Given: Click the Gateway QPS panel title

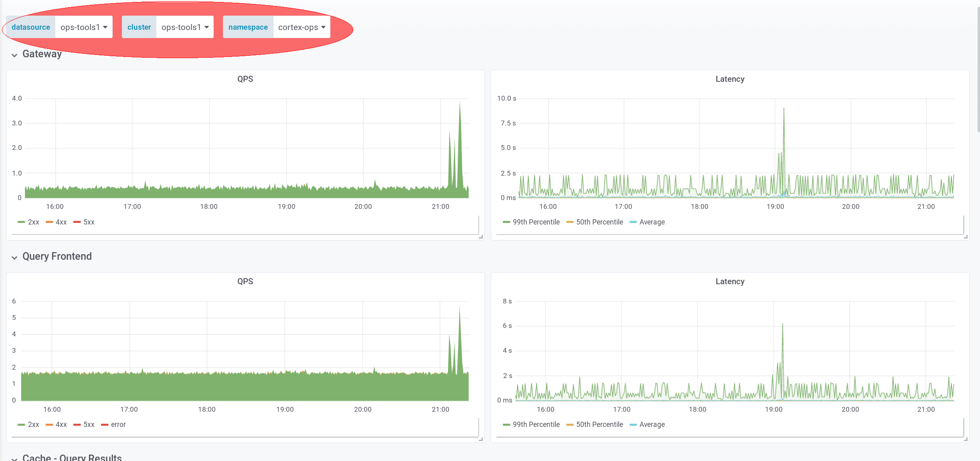Looking at the screenshot, I should (245, 79).
